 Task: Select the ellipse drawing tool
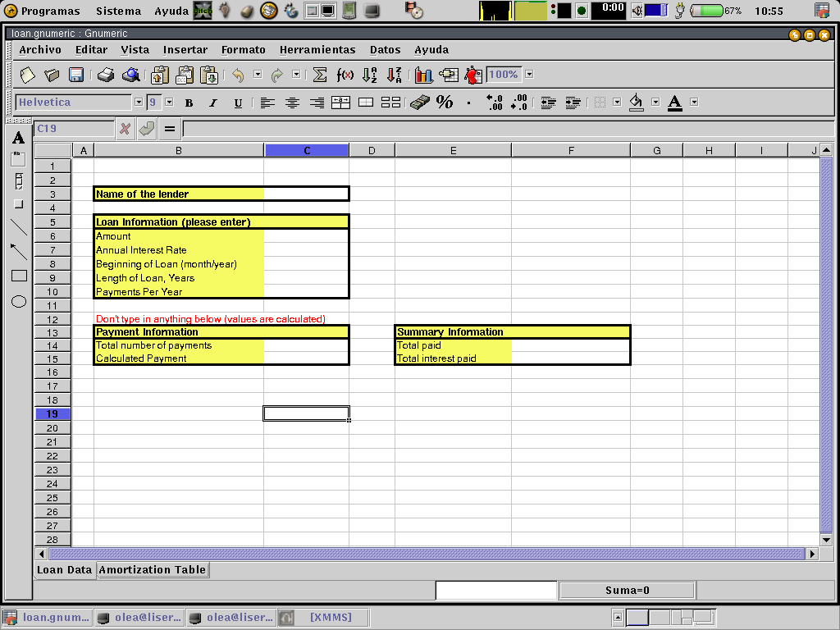pyautogui.click(x=19, y=302)
